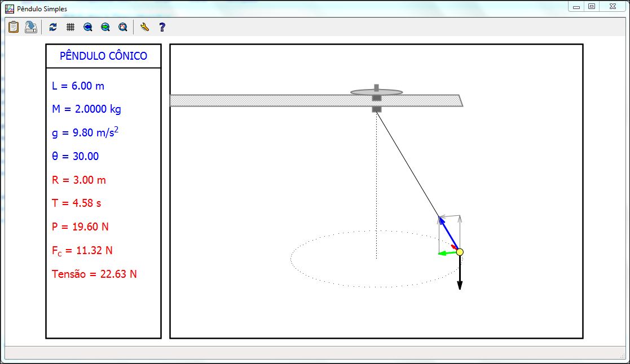This screenshot has width=630, height=364.
Task: Open the save/export disk icon
Action: click(30, 26)
